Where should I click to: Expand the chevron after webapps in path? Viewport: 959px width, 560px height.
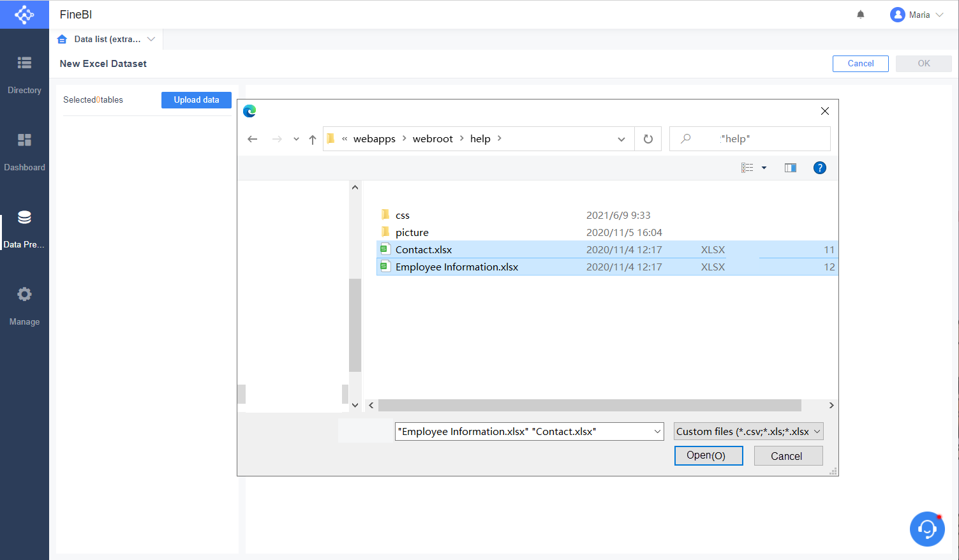(x=405, y=138)
